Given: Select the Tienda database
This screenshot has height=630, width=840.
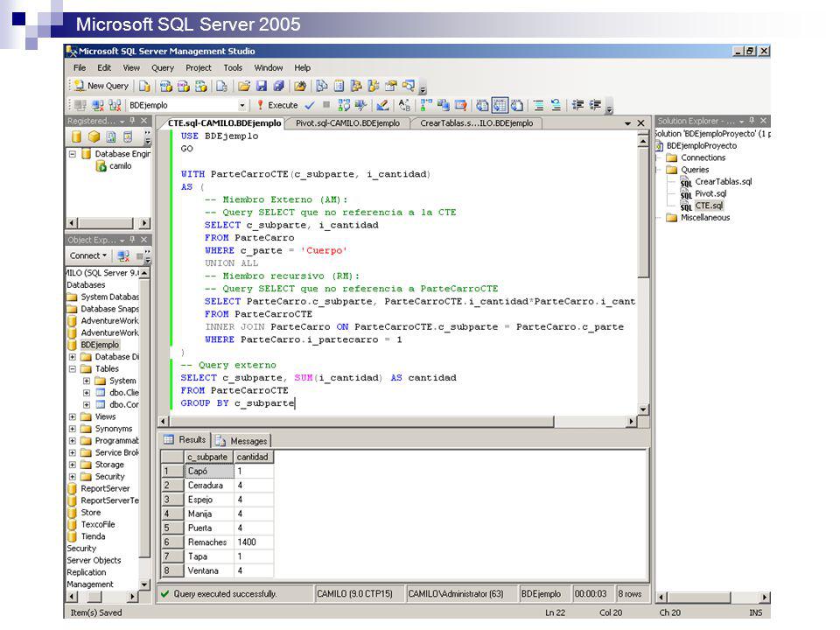Looking at the screenshot, I should pos(94,536).
